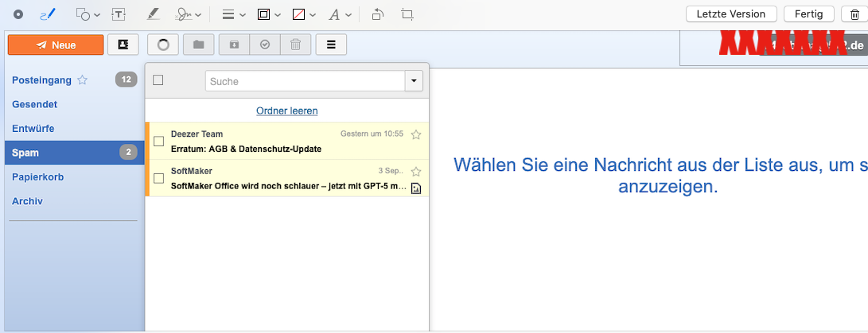Screen dimensions: 868x333
Task: Click the highlighter markup tool
Action: tap(153, 14)
